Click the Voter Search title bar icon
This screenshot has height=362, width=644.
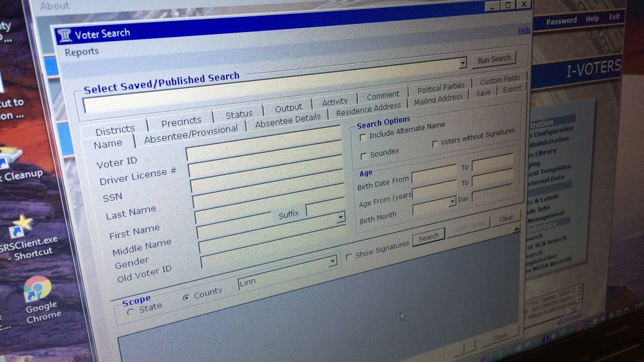coord(64,36)
